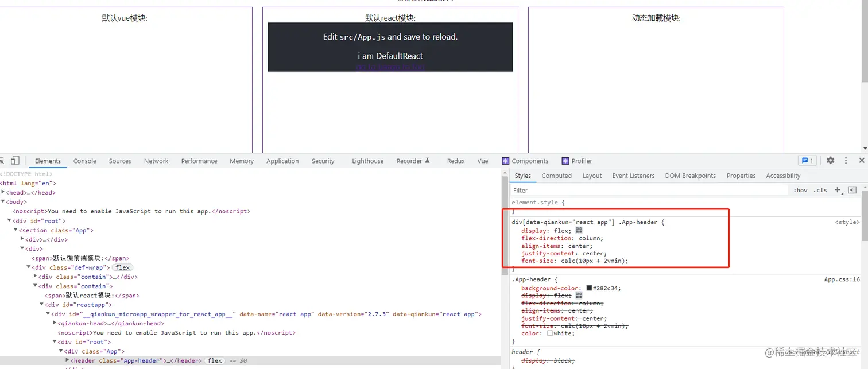This screenshot has width=868, height=369.
Task: Click 'i am DefaultReact' text on page
Action: tap(390, 56)
